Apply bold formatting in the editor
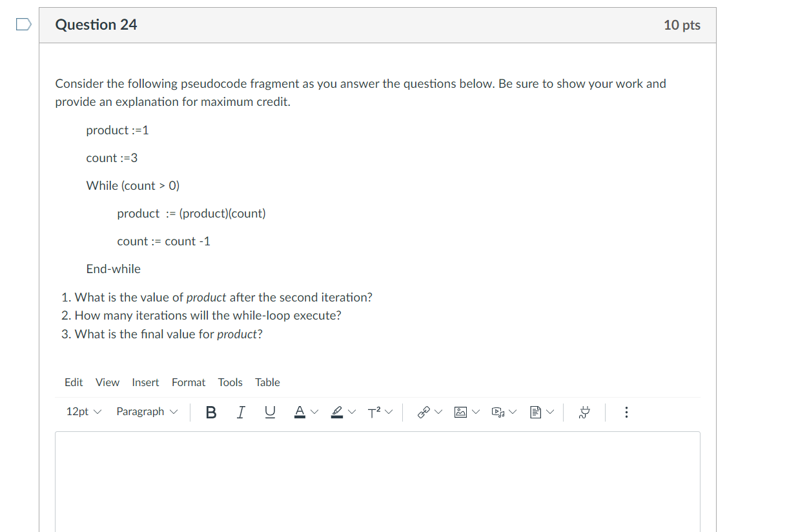The image size is (798, 532). coord(211,412)
